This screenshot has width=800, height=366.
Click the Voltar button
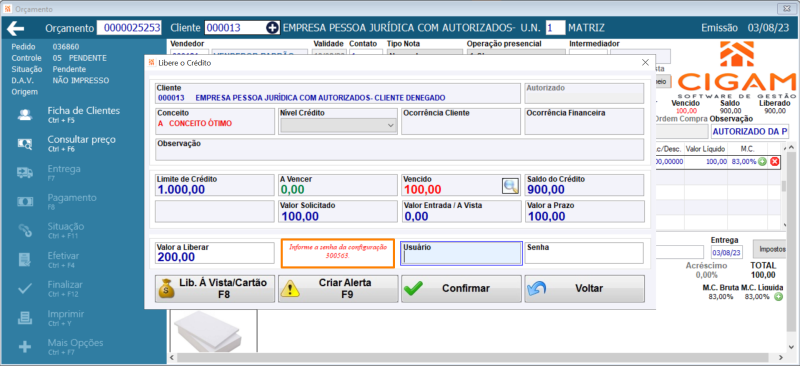584,288
